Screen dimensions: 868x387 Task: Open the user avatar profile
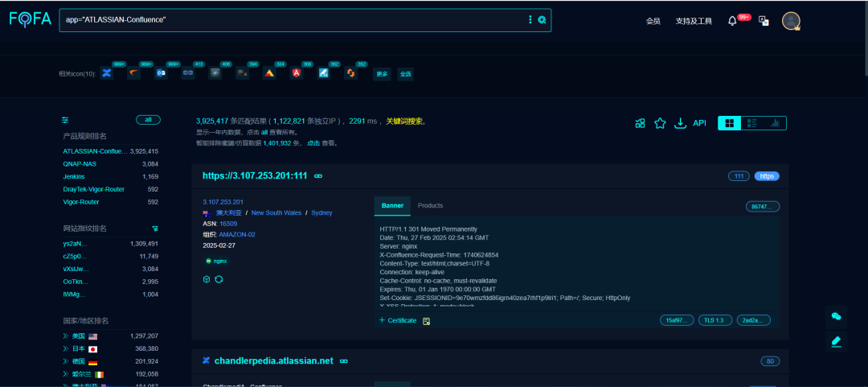pos(791,21)
